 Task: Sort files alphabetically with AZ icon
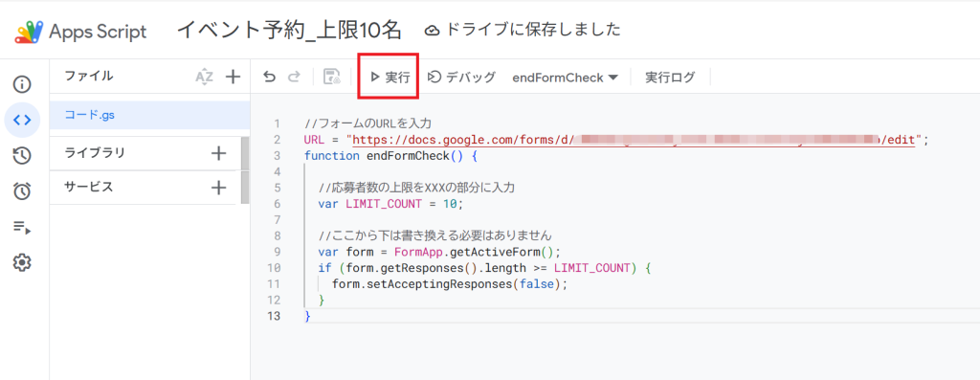click(x=205, y=77)
